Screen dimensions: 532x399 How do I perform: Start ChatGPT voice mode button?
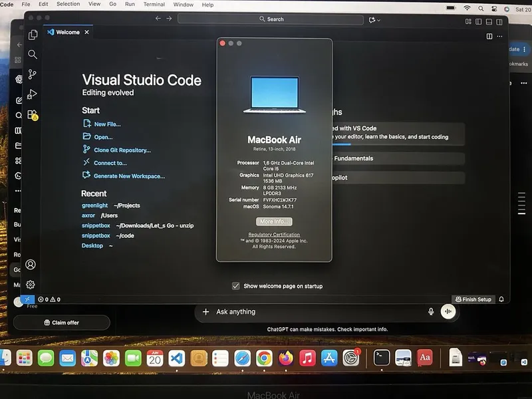pyautogui.click(x=448, y=311)
